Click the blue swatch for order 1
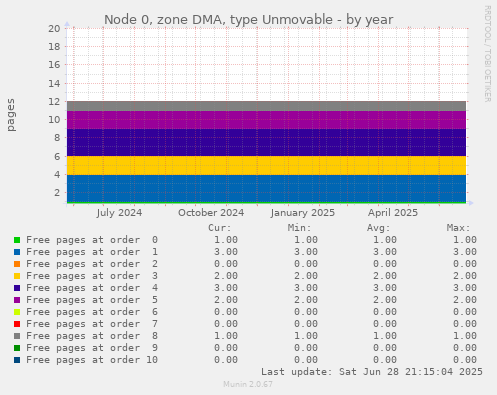Screen dimensions: 497x395 (17, 252)
